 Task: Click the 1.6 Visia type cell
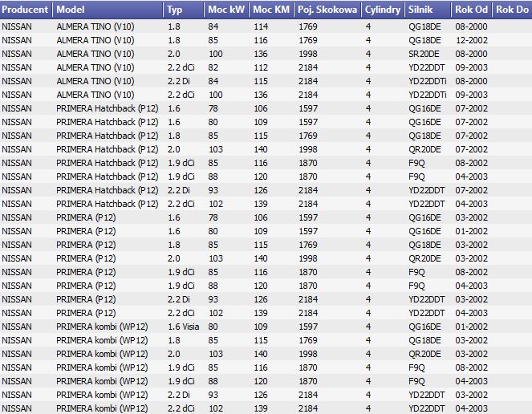(184, 327)
